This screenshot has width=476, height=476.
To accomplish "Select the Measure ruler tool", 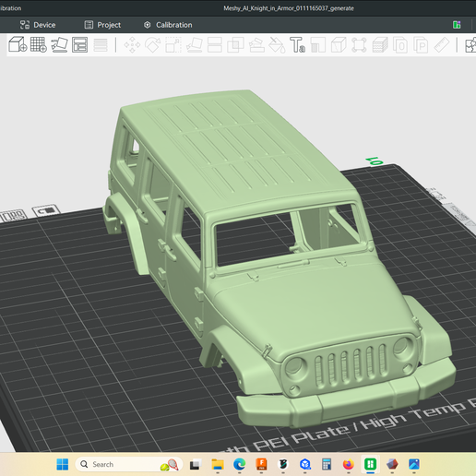I will click(442, 45).
